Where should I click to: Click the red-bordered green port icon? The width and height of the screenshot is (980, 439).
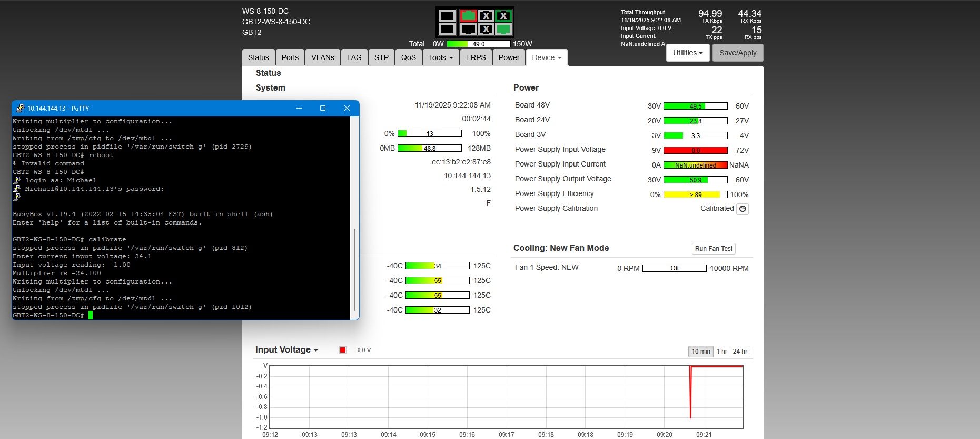(x=468, y=16)
